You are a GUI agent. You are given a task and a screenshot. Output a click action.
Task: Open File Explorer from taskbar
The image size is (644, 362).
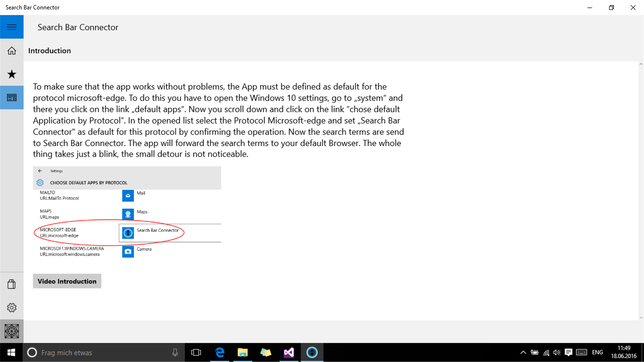(x=242, y=353)
